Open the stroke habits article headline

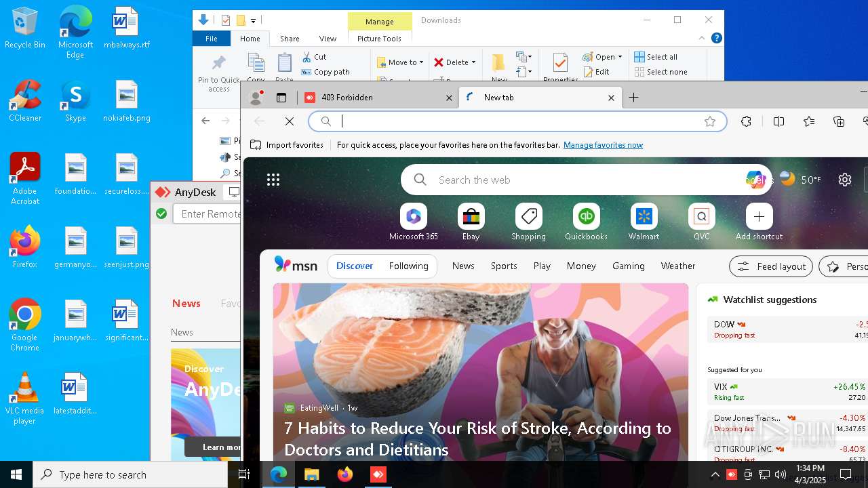(477, 439)
